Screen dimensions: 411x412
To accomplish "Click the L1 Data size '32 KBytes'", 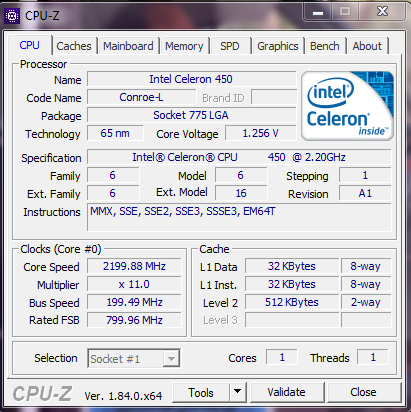I will 292,266.
